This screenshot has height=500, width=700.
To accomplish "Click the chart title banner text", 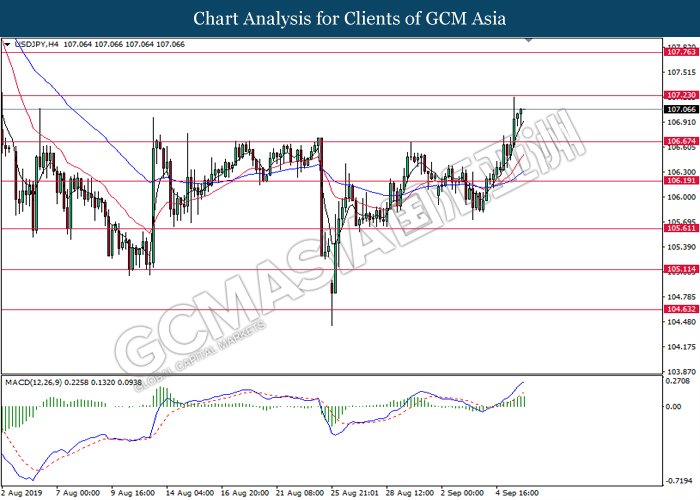I will point(349,19).
